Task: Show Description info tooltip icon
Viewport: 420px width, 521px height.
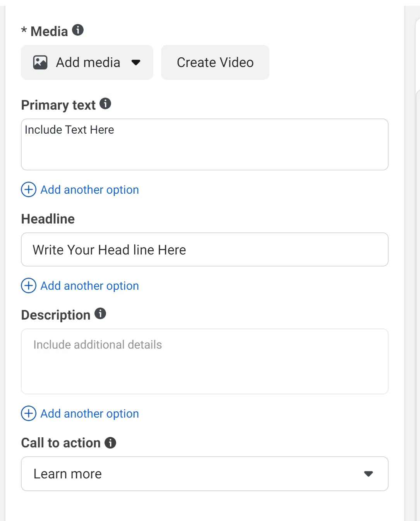Action: click(100, 313)
